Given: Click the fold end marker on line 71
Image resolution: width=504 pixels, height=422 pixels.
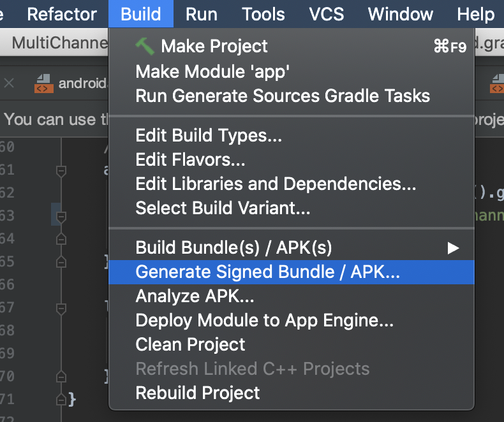Looking at the screenshot, I should (x=61, y=400).
